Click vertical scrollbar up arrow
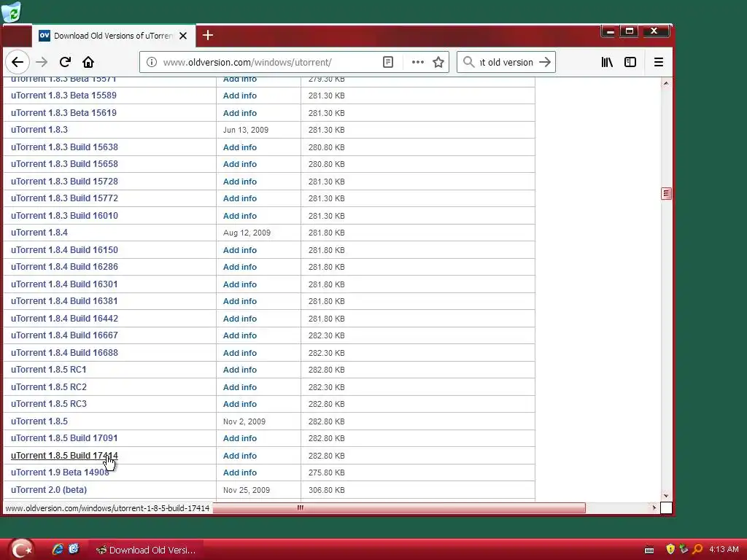 (x=666, y=83)
